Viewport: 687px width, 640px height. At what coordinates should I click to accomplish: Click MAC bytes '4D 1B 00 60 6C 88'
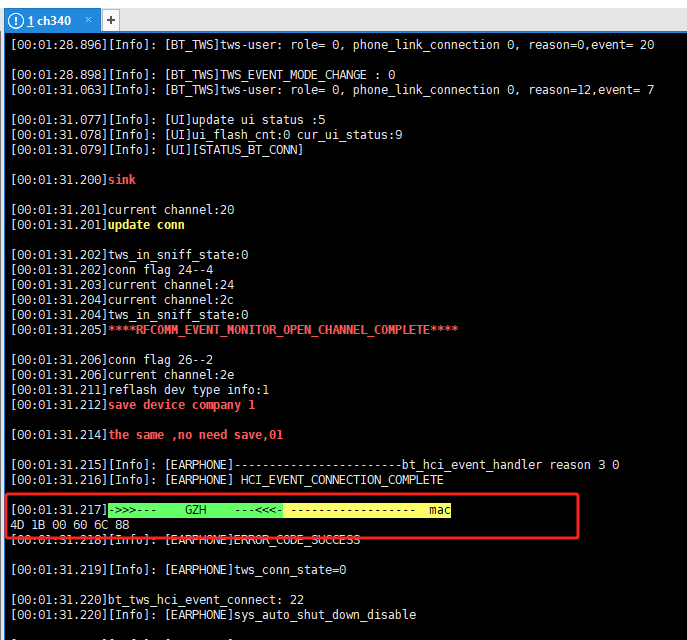[x=70, y=525]
